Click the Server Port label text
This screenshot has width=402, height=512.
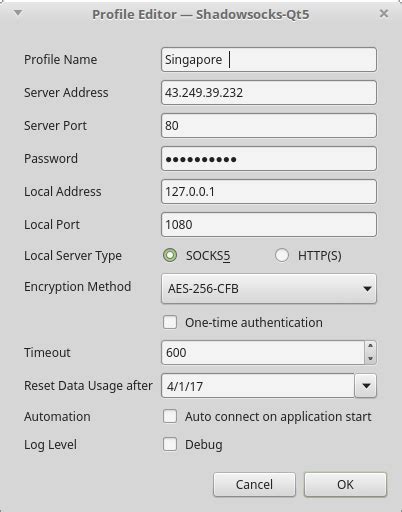tap(55, 126)
